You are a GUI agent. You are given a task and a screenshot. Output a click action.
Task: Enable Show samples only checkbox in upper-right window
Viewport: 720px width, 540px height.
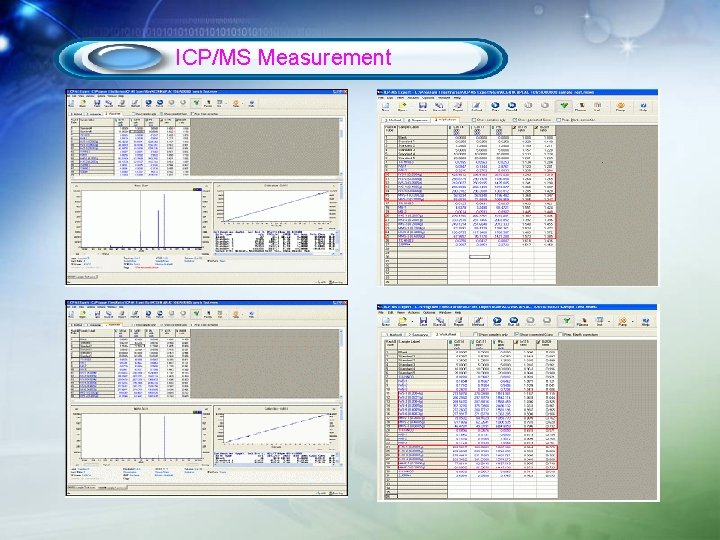tap(474, 119)
